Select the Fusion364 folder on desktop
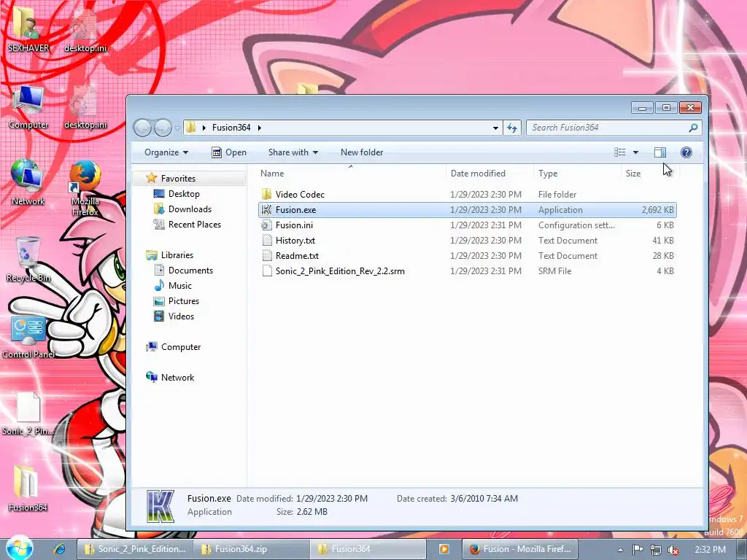The height and width of the screenshot is (560, 747). coord(28,488)
